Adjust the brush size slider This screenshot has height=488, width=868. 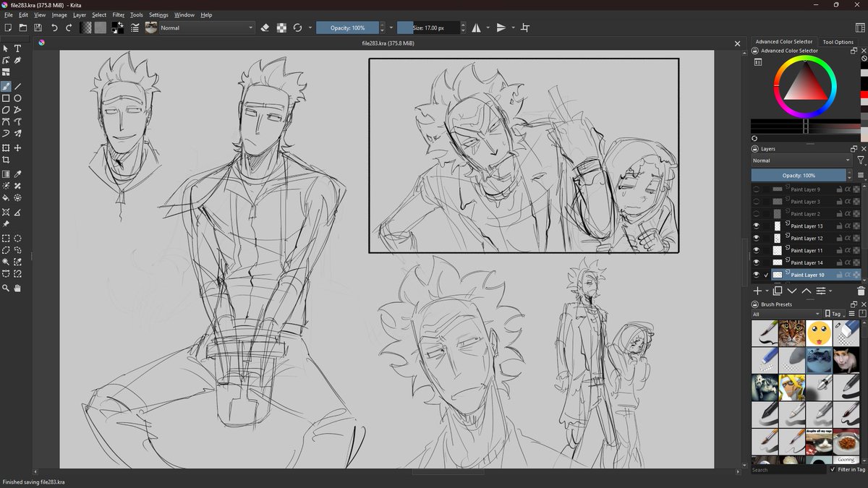(x=428, y=27)
